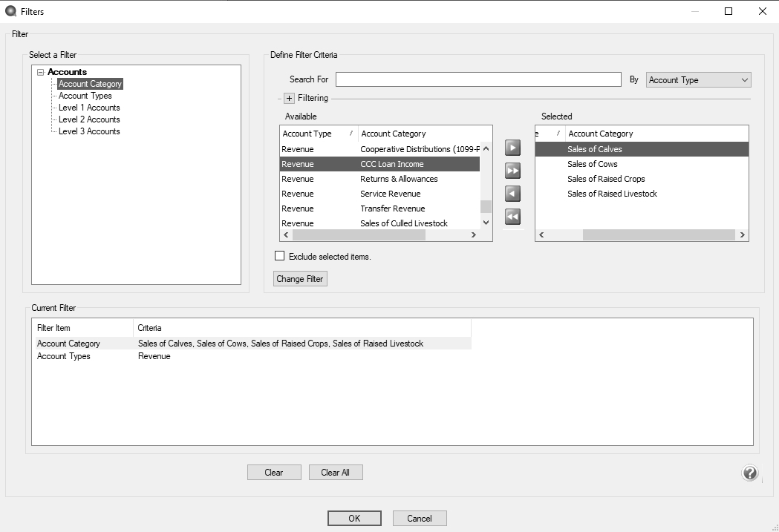Screen dimensions: 779x532
Task: Click the move selected item right arrow
Action: click(x=512, y=148)
